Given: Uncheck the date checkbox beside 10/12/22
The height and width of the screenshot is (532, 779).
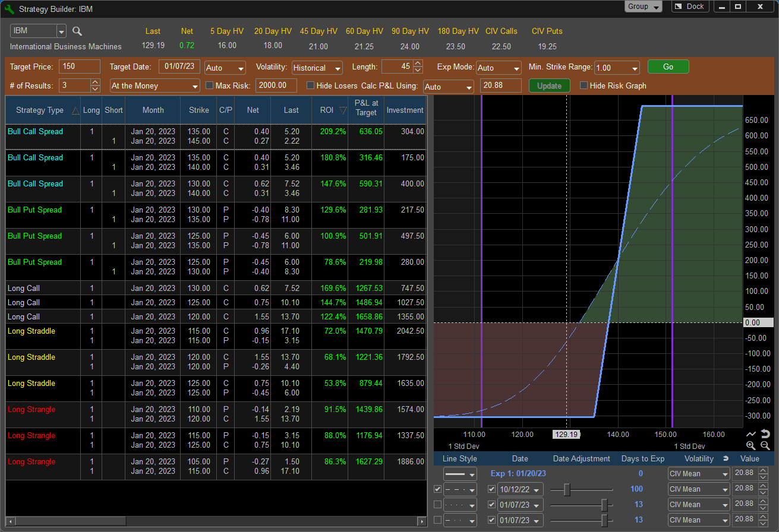Looking at the screenshot, I should pyautogui.click(x=491, y=489).
